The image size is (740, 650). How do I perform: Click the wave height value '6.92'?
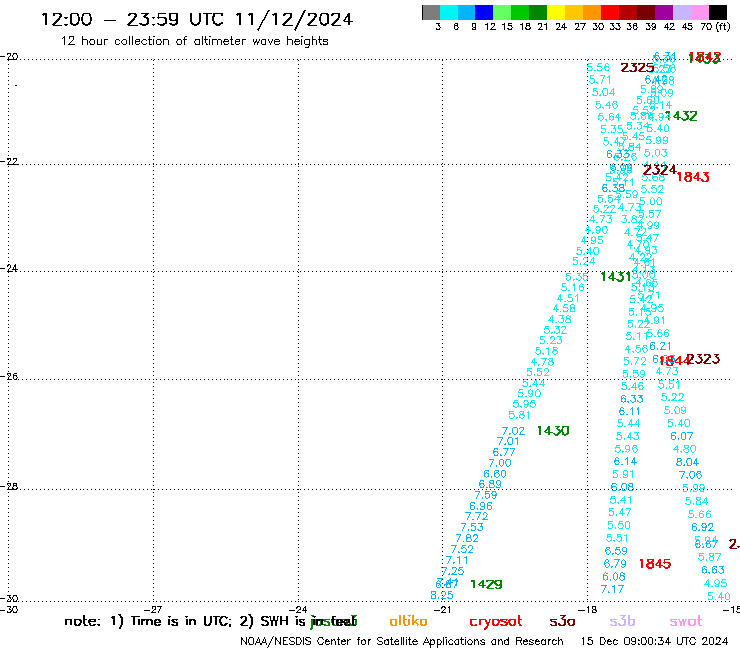pyautogui.click(x=703, y=527)
